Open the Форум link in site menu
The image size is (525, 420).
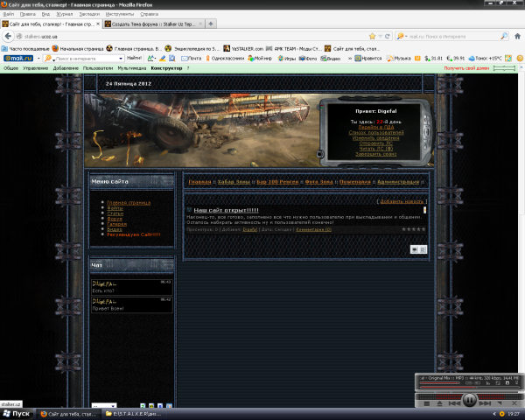(x=115, y=219)
